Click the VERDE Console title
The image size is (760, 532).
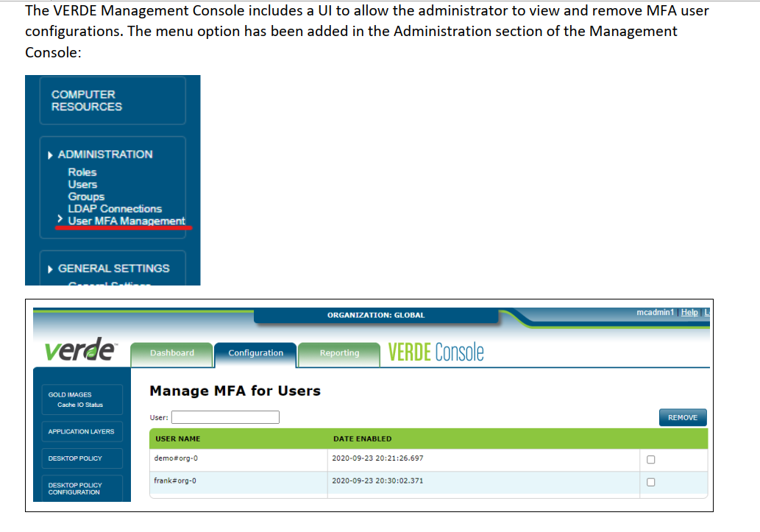click(436, 352)
